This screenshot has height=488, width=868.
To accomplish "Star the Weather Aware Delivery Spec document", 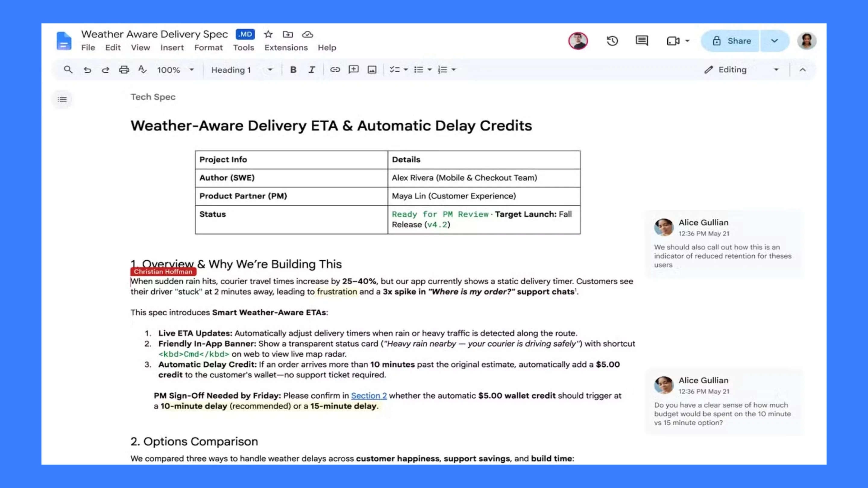I will point(268,34).
